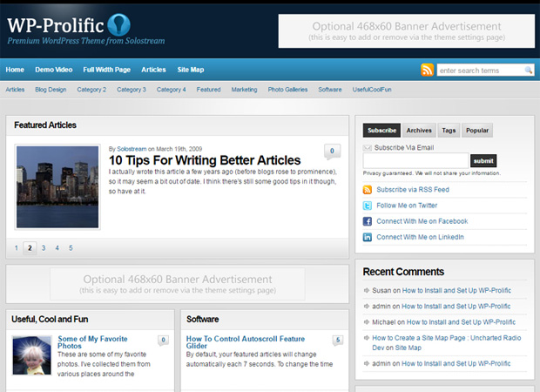
Task: Open Site Map navigation item
Action: coord(191,70)
